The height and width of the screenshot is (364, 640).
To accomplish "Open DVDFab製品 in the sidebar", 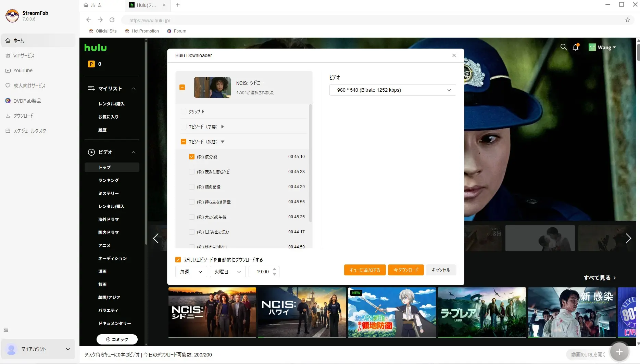I will click(38, 101).
